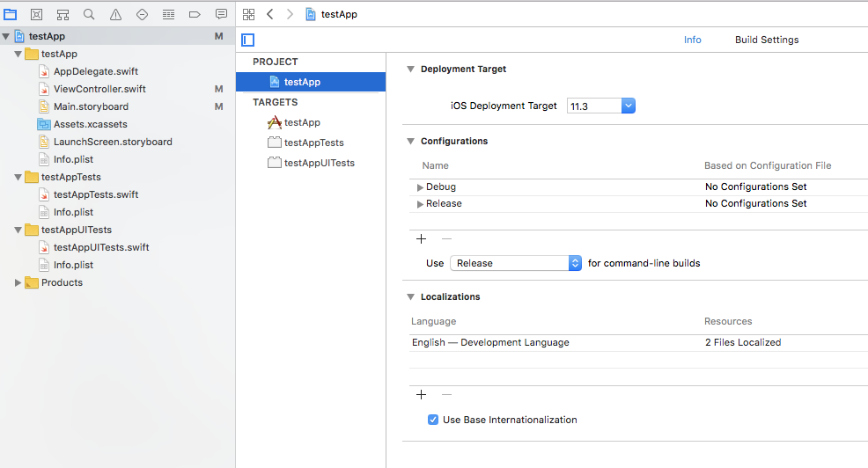Open Info.plist under testApp folder
This screenshot has height=468, width=868.
(73, 159)
